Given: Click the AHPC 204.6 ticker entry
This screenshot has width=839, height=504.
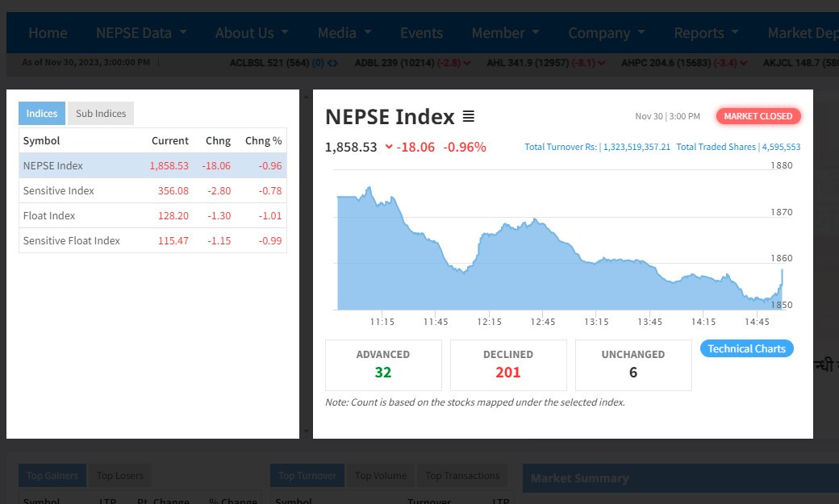Looking at the screenshot, I should (x=684, y=63).
